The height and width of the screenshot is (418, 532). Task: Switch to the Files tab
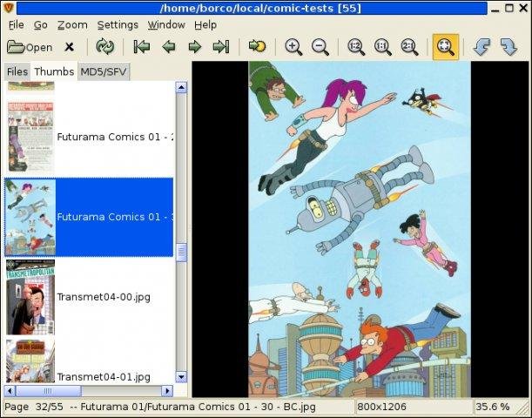tap(17, 71)
